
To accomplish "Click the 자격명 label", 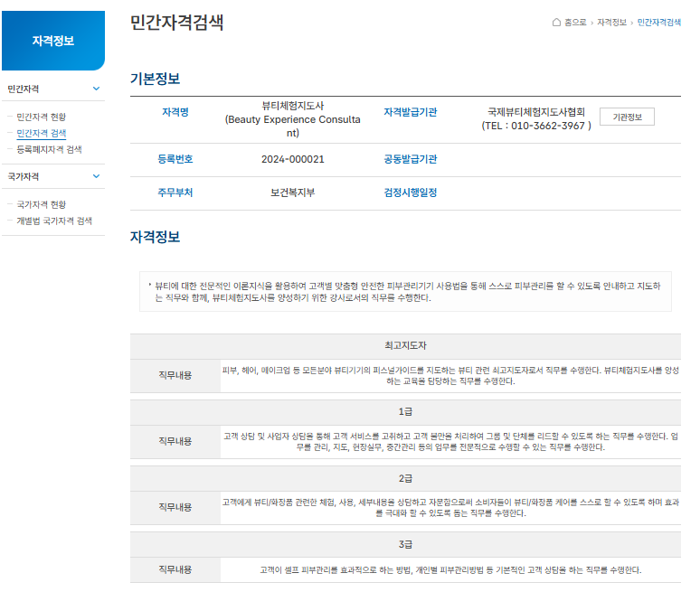I will 175,112.
